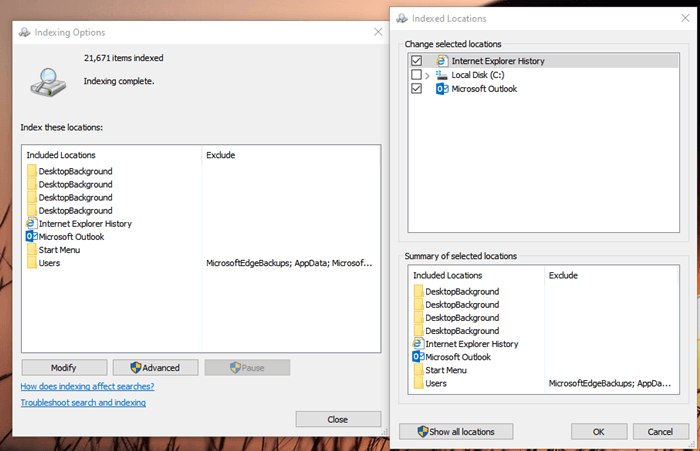
Task: Confirm with OK in Indexed Locations
Action: coord(599,431)
